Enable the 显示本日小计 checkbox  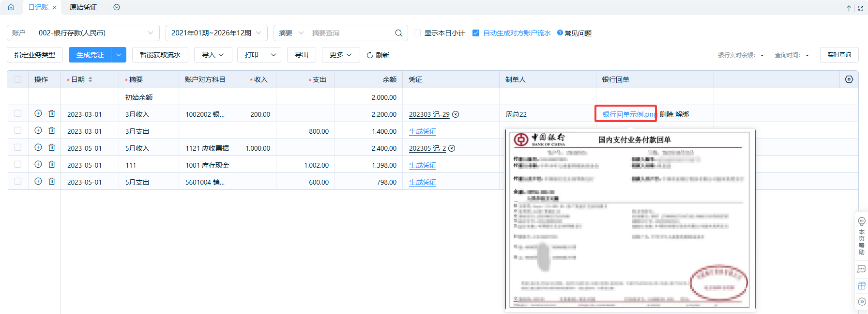click(x=417, y=33)
